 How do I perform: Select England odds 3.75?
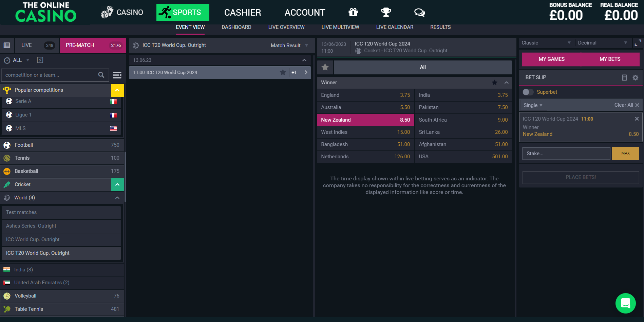(365, 95)
